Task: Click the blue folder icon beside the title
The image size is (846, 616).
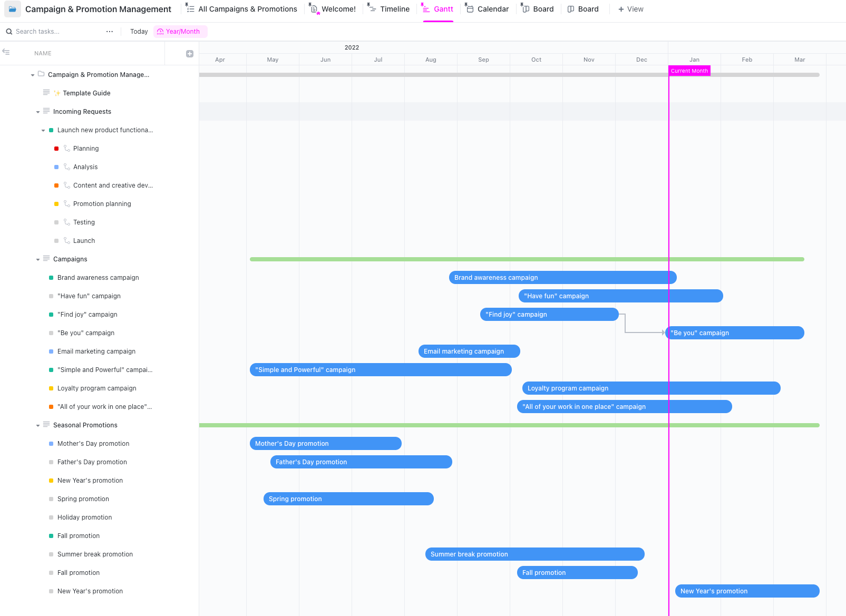Action: coord(13,9)
